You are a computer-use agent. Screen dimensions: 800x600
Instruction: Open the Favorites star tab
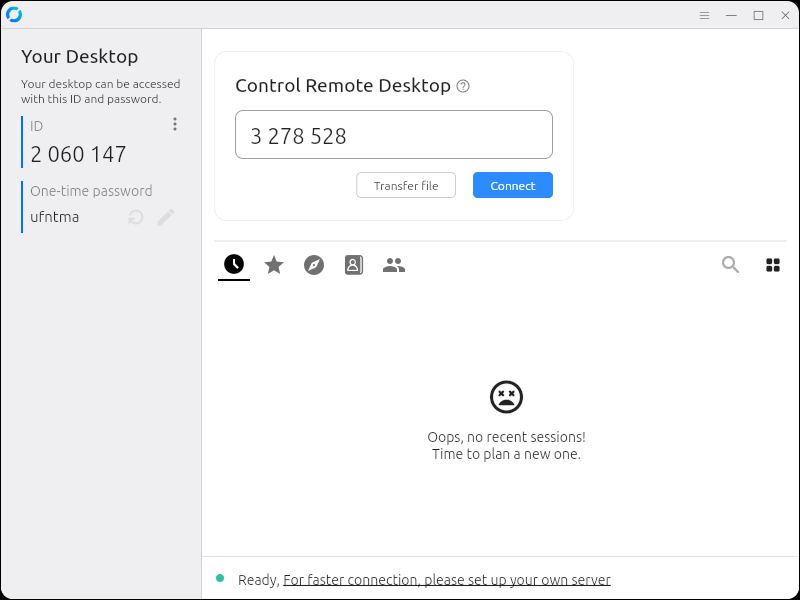pos(274,265)
